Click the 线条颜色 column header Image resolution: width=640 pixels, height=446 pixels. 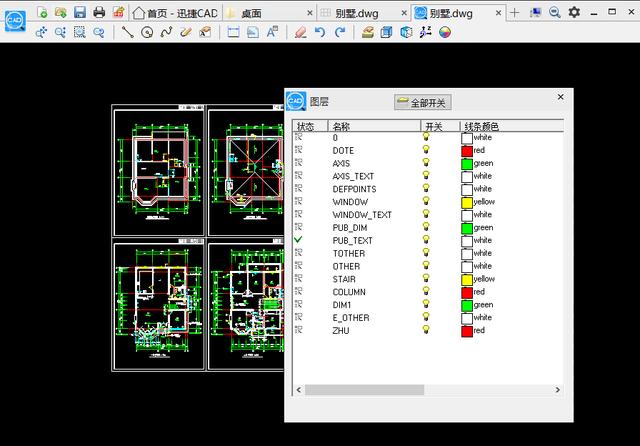[512, 126]
